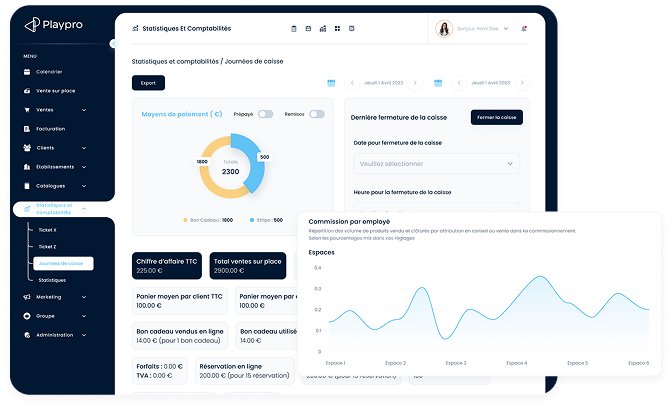The image size is (672, 408).
Task: Click the Commission par employé heading
Action: [x=349, y=222]
